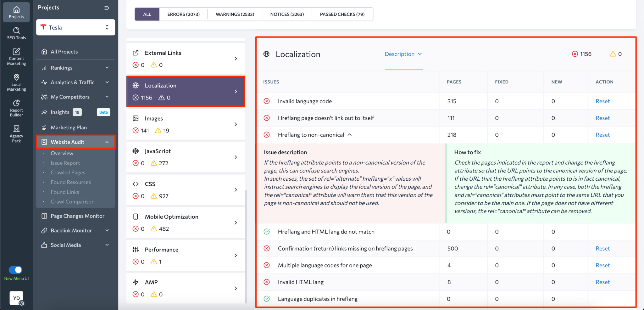Select the SEO Tools icon

[16, 33]
